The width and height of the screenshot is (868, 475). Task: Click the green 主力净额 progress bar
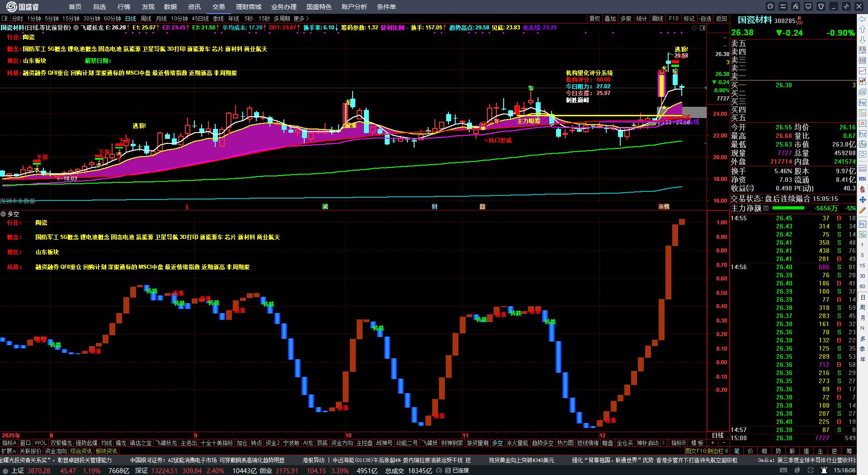tap(788, 208)
